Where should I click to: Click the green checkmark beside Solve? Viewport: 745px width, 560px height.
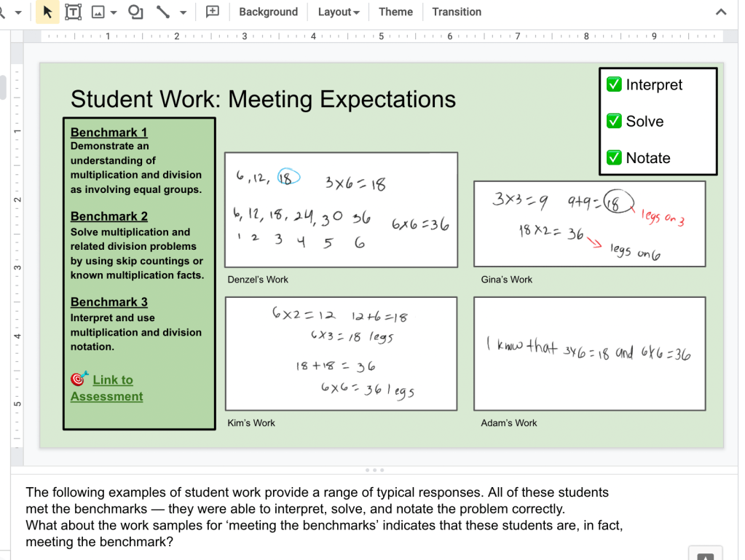point(614,121)
